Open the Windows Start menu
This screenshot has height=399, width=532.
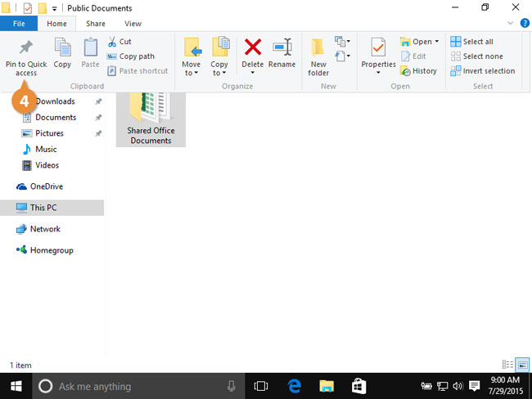[16, 386]
